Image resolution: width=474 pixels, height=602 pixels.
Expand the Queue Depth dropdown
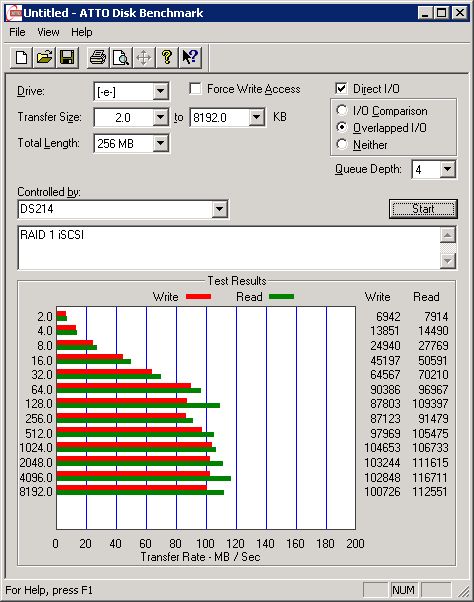click(x=448, y=169)
